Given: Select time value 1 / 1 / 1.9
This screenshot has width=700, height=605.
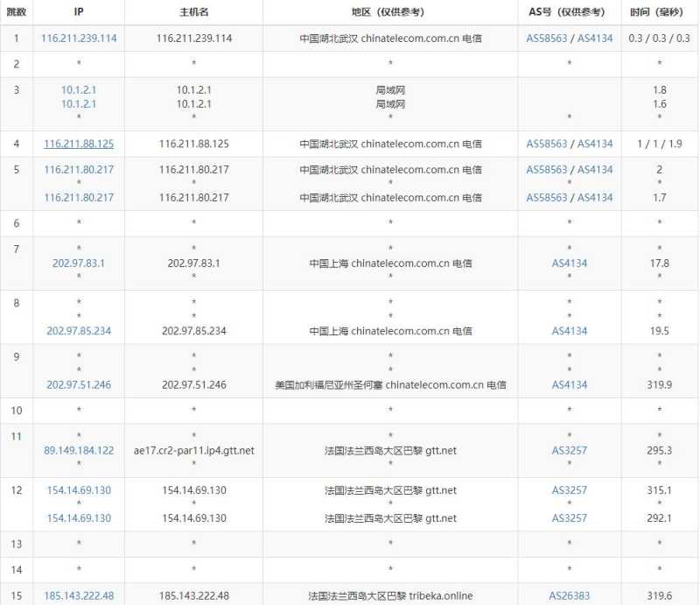Looking at the screenshot, I should point(660,144).
